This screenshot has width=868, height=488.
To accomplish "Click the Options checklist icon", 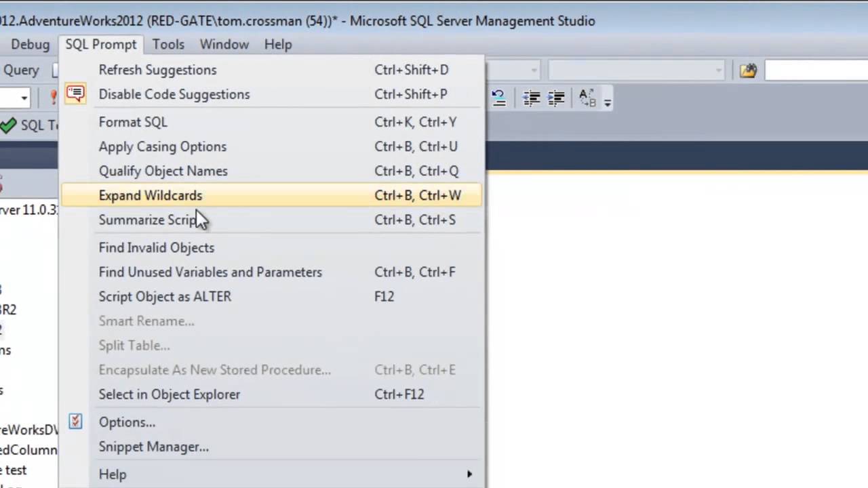I will coord(75,422).
